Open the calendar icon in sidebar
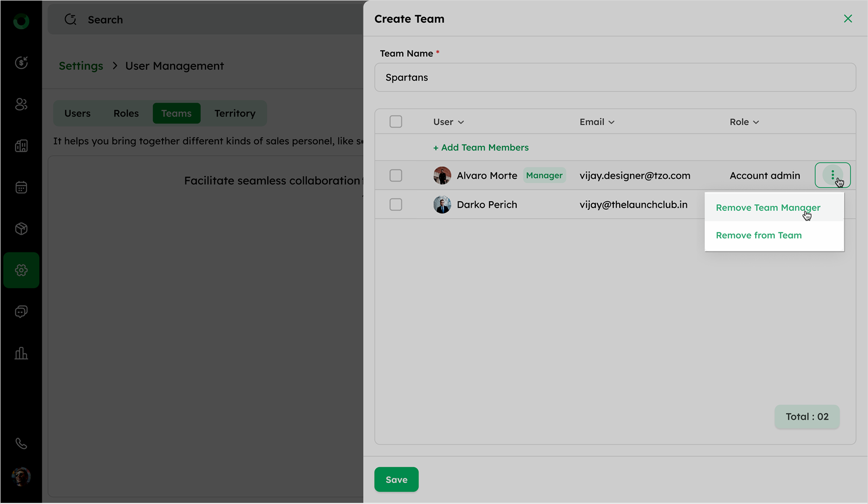 21,188
